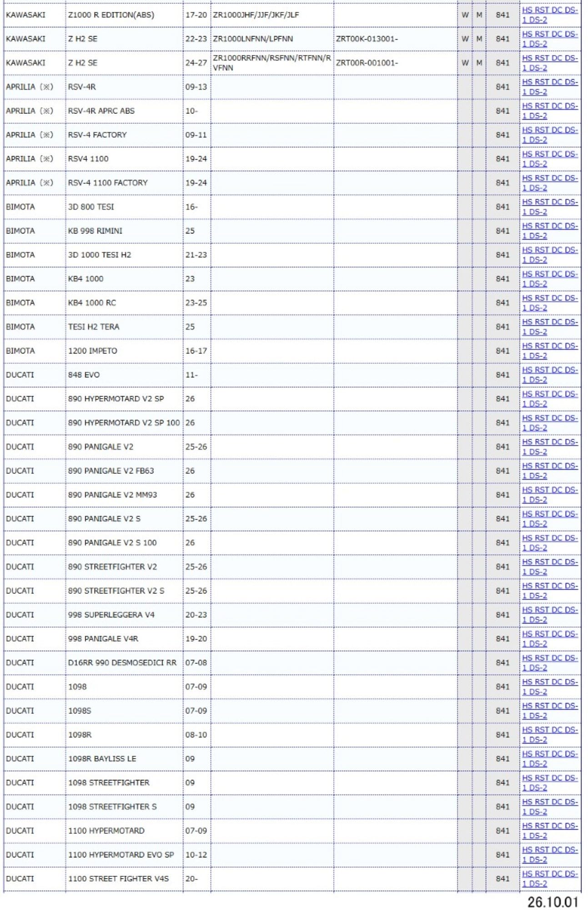Click the RSV-4 1100 FACTORY model name

108,182
